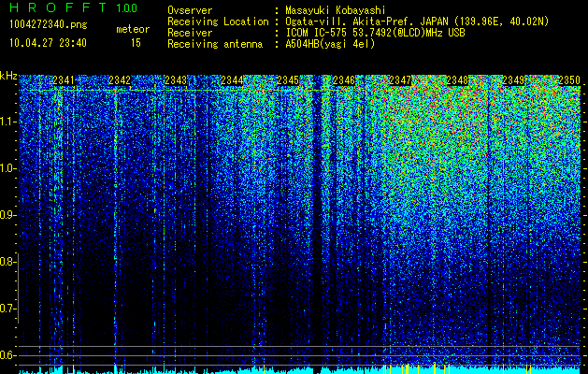588x374 pixels.
Task: Click the observer name Masayuki Kobayashi
Action: (x=336, y=10)
